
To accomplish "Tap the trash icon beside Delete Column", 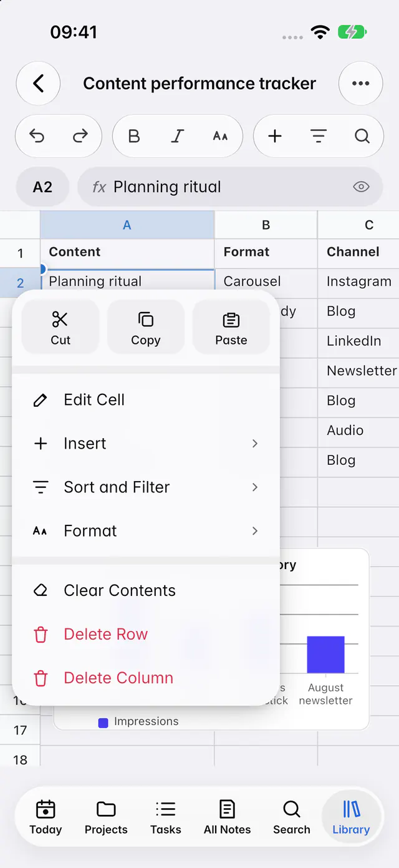I will point(41,678).
